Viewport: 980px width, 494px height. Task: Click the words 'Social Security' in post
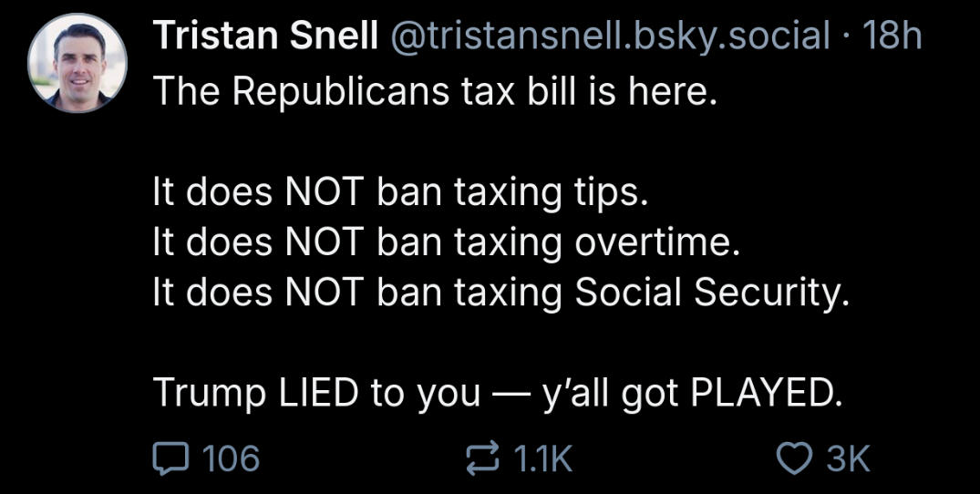(707, 293)
